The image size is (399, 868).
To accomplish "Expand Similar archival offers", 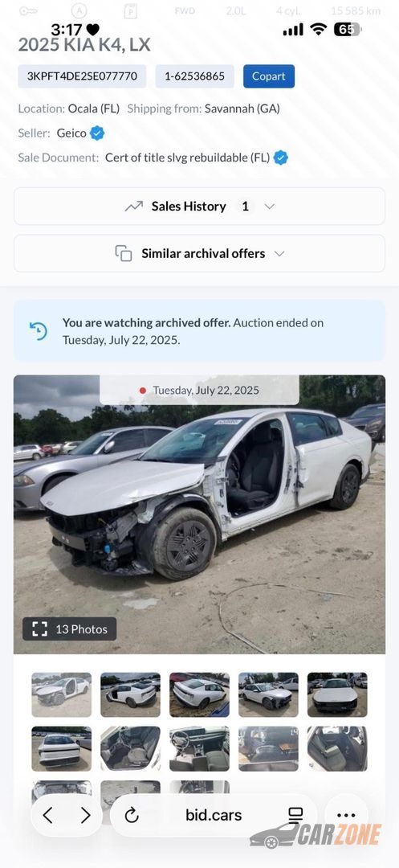I will tap(199, 253).
